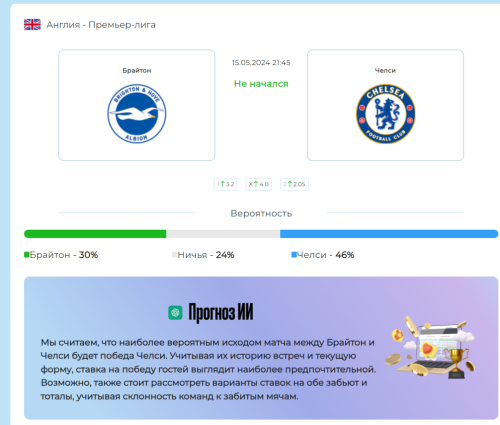The width and height of the screenshot is (500, 425).
Task: Select the Челси team name label
Action: pos(385,70)
